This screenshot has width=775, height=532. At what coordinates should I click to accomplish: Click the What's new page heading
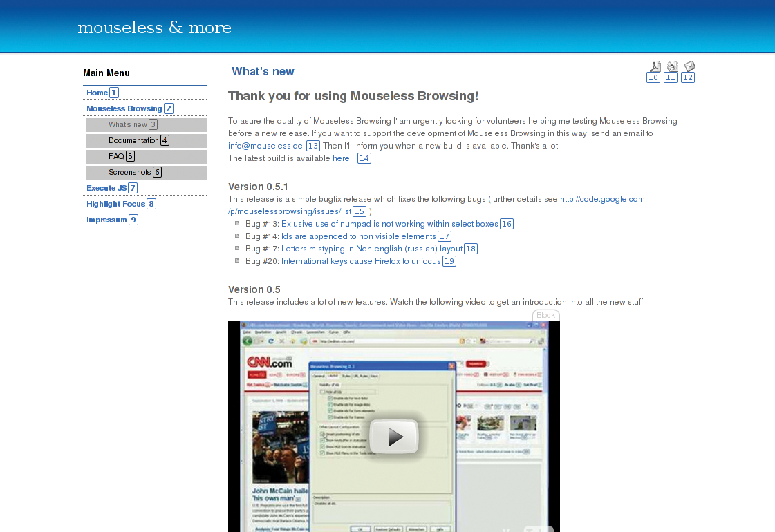pos(263,72)
